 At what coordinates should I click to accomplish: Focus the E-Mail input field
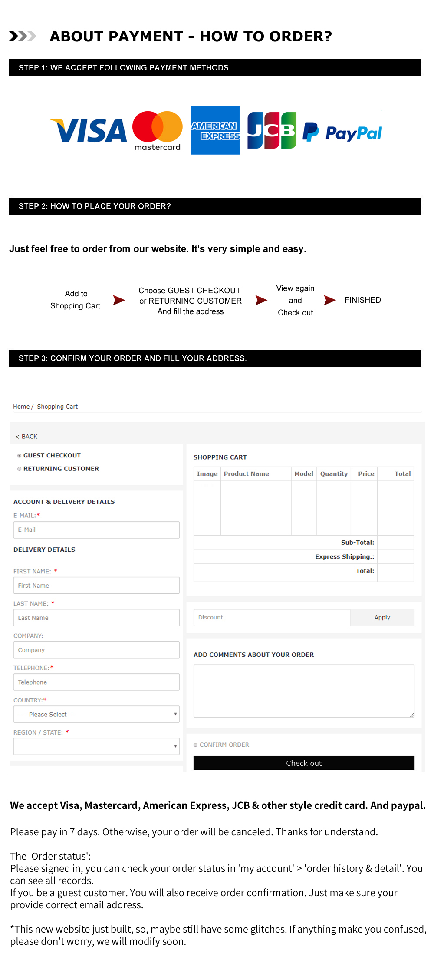pyautogui.click(x=96, y=530)
